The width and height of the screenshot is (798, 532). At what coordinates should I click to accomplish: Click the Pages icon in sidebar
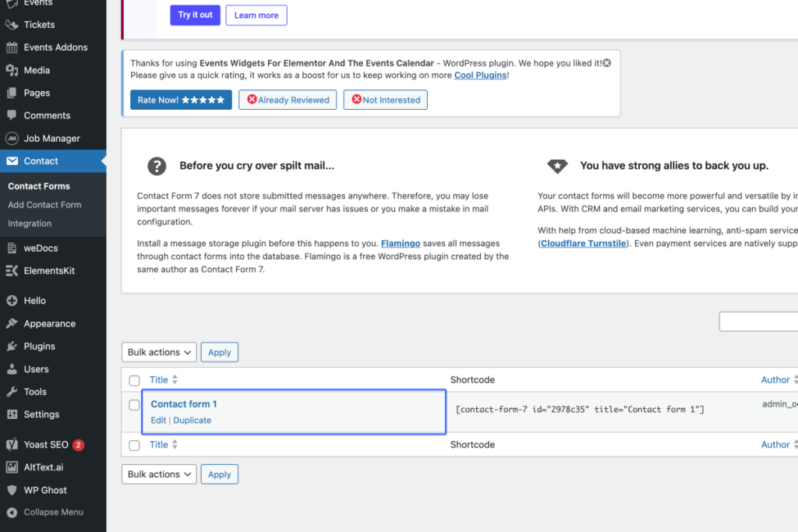12,93
